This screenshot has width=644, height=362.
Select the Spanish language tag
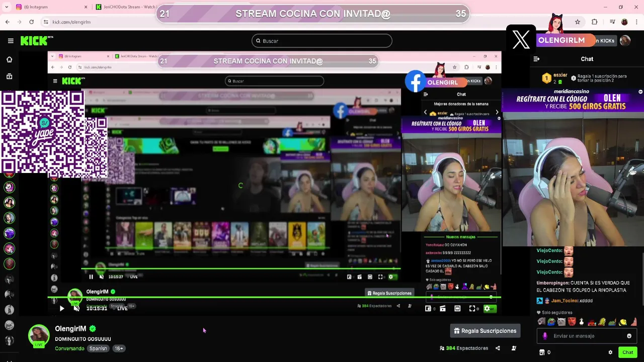tap(98, 348)
